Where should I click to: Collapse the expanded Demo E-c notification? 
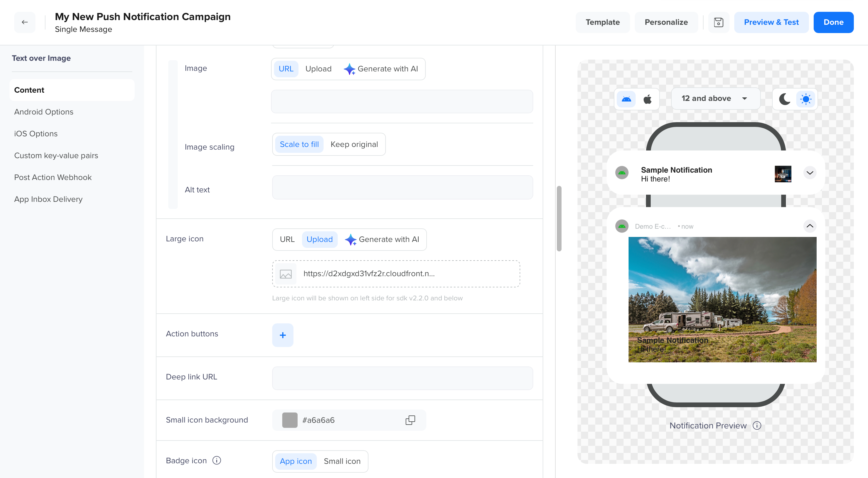[x=810, y=226]
